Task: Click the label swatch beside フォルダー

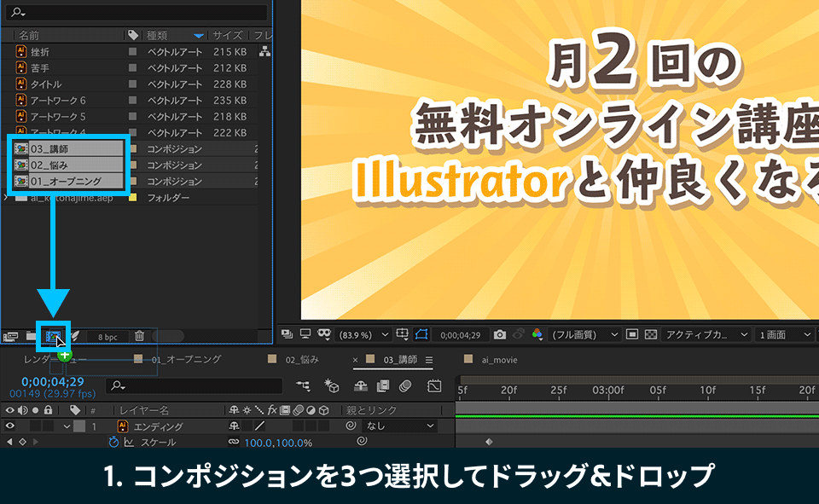Action: click(133, 198)
